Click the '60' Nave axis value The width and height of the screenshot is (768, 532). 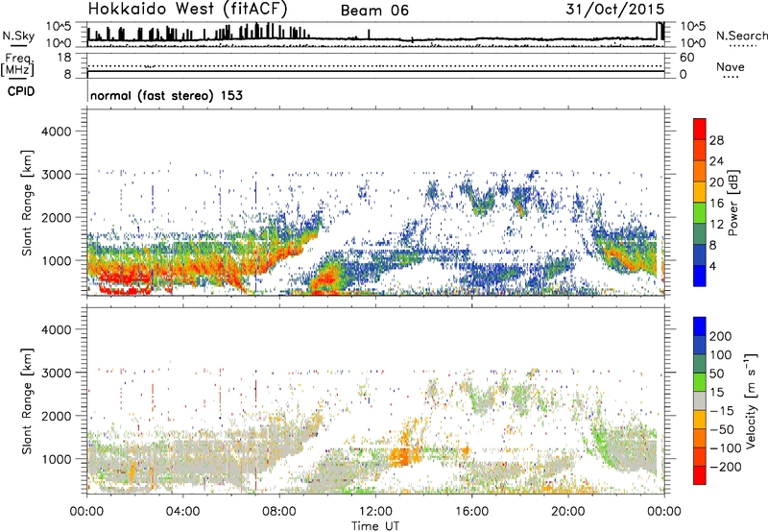(x=686, y=58)
